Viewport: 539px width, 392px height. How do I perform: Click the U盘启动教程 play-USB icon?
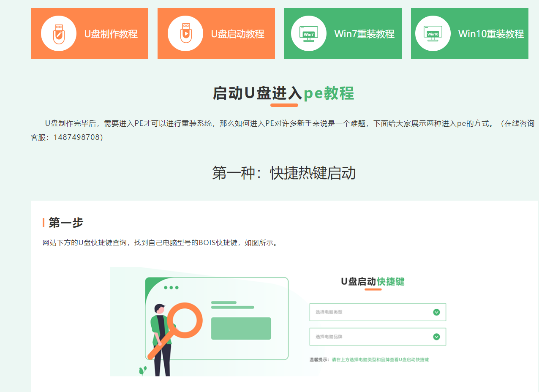coord(185,33)
